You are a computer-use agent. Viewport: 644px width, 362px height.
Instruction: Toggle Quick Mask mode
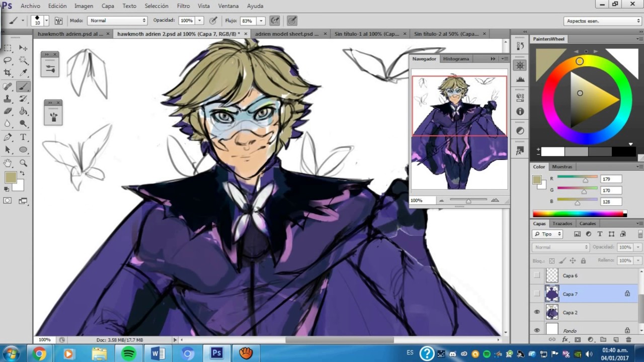pyautogui.click(x=8, y=201)
